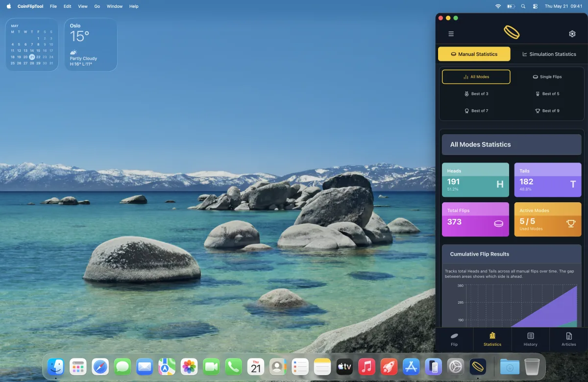588x382 pixels.
Task: Open Music from the Dock
Action: 367,366
